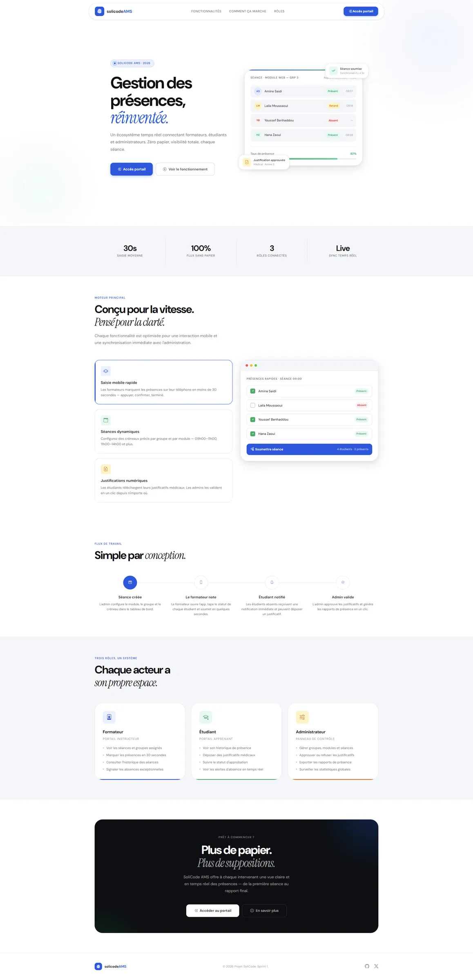This screenshot has height=980, width=473.
Task: Toggle the Youssef Benhaddou presence checkbox
Action: (x=253, y=419)
